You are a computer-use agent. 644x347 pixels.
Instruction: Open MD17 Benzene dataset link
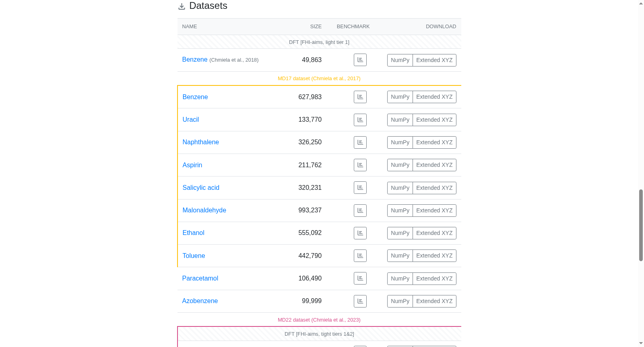(x=195, y=97)
